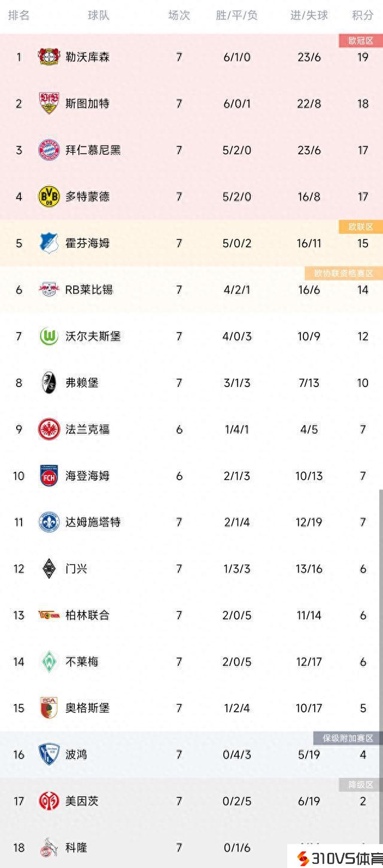
Task: Select the 排名 ranking column header
Action: pyautogui.click(x=19, y=15)
